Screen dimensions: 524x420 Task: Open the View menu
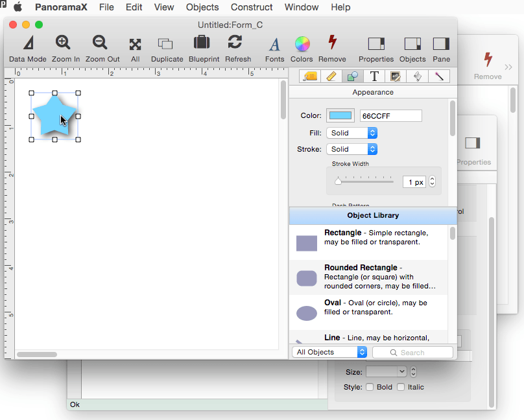164,7
